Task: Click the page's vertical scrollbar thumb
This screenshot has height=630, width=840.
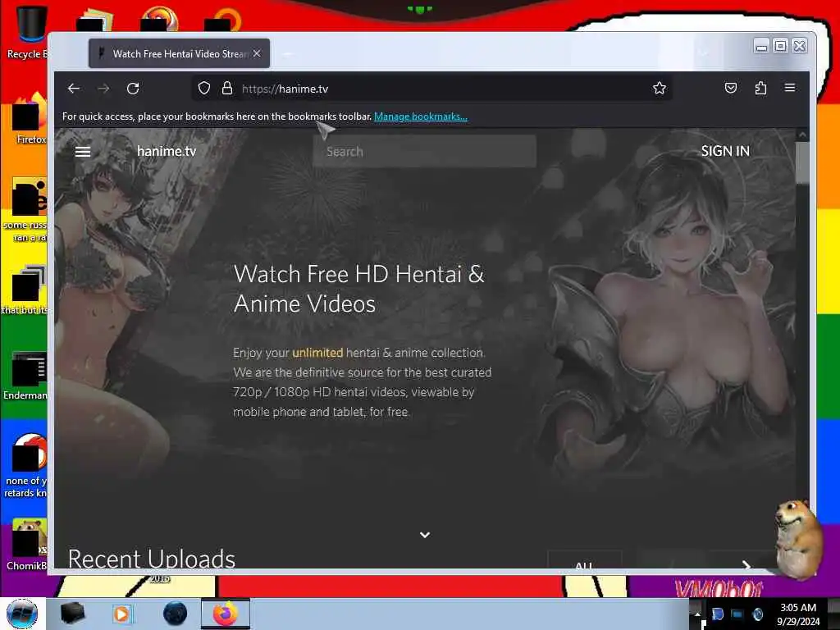Action: [802, 163]
